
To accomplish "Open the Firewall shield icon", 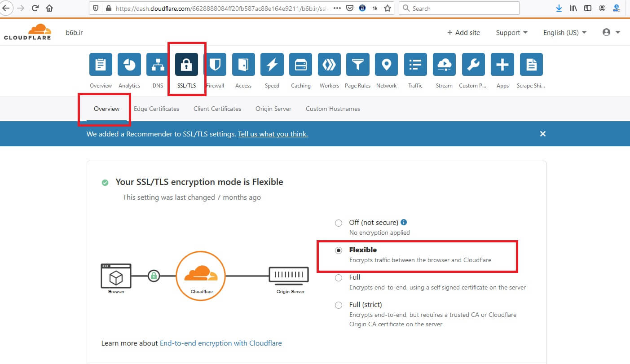I will [215, 65].
